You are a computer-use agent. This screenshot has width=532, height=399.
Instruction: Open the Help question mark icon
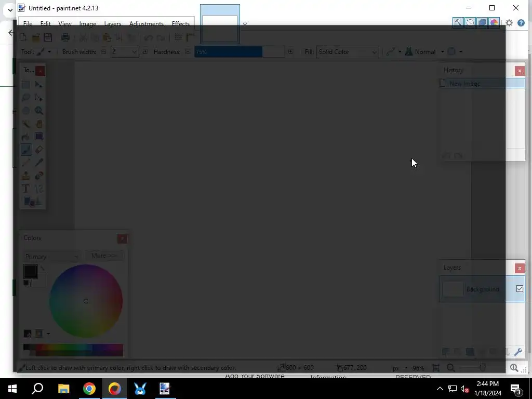click(521, 23)
